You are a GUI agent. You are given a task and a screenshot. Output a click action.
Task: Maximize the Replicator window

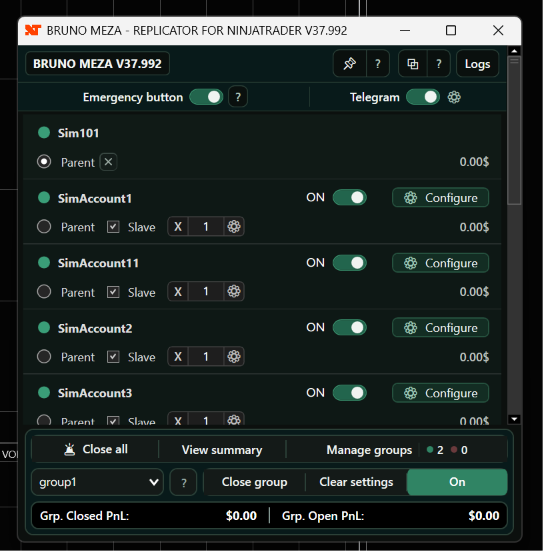[451, 31]
